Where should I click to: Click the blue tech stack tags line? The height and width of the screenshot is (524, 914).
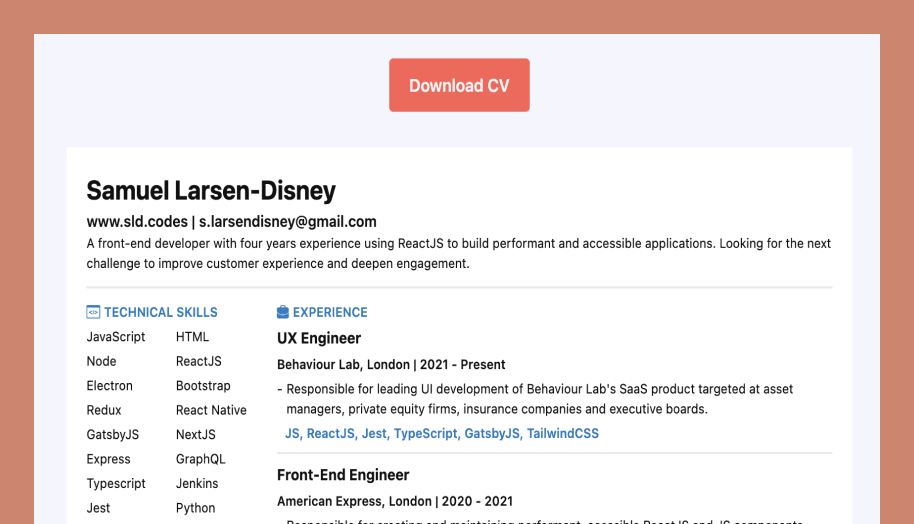click(x=441, y=434)
